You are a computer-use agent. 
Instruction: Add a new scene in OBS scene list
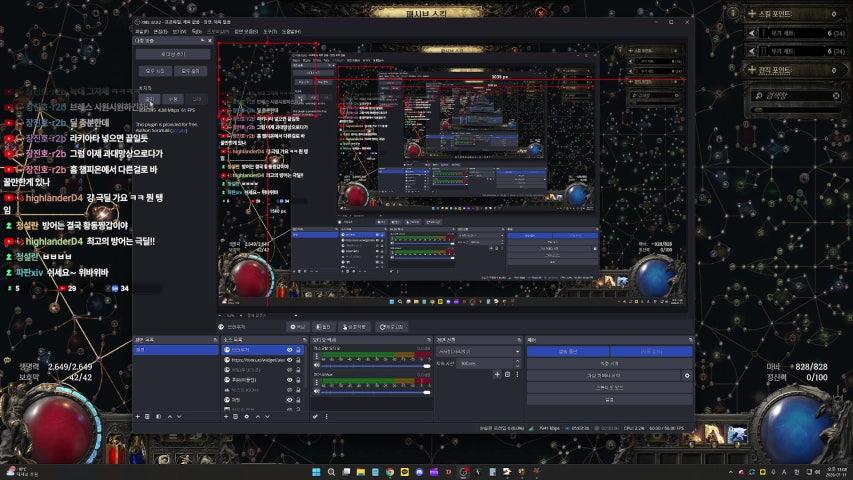pos(138,416)
